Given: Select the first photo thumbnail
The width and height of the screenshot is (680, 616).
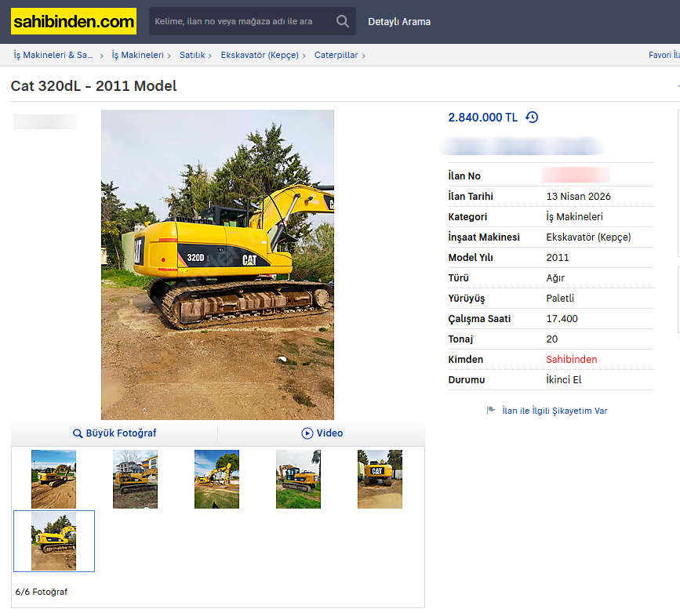Looking at the screenshot, I should (54, 479).
